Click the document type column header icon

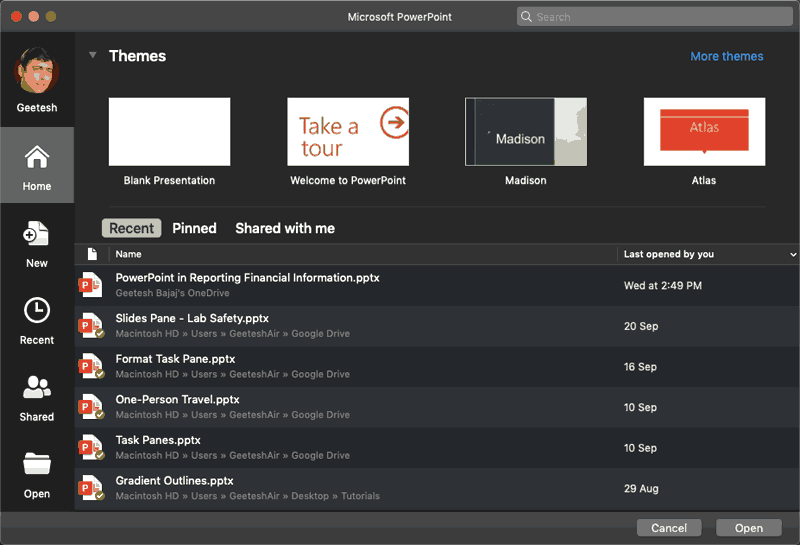92,254
